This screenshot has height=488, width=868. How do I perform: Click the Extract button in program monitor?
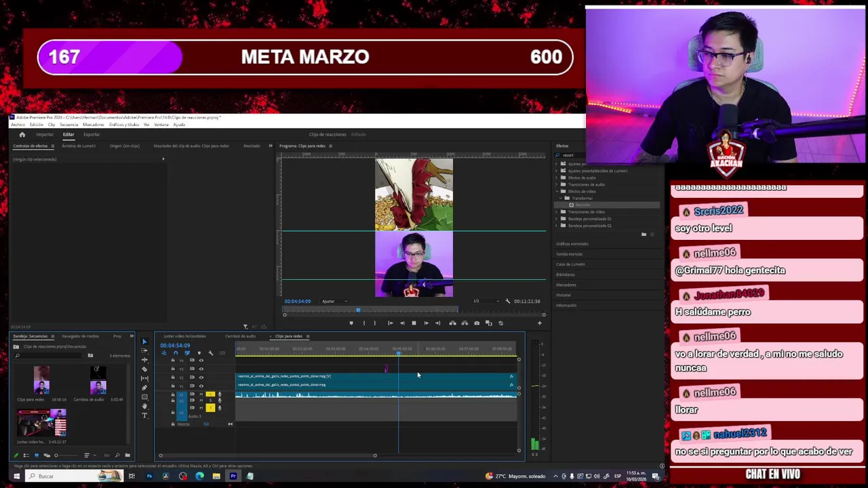(x=465, y=323)
